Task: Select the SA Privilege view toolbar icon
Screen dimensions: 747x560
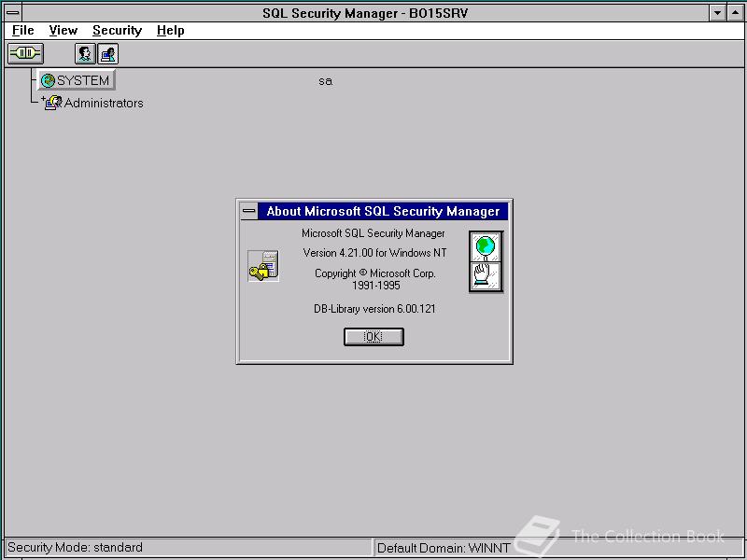Action: coord(107,53)
